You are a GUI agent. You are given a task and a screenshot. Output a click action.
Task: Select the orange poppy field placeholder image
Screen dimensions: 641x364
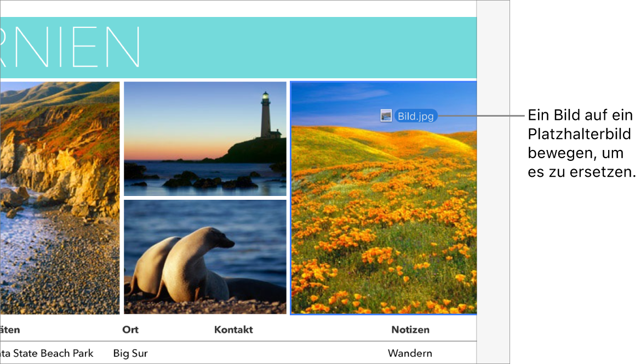[x=384, y=198]
